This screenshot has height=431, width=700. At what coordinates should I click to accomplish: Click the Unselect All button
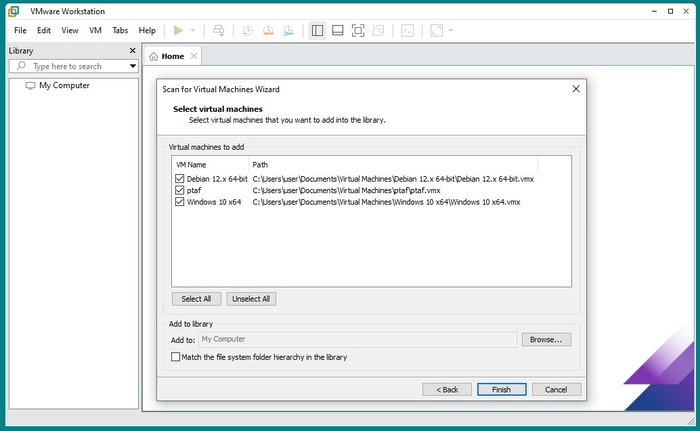251,299
